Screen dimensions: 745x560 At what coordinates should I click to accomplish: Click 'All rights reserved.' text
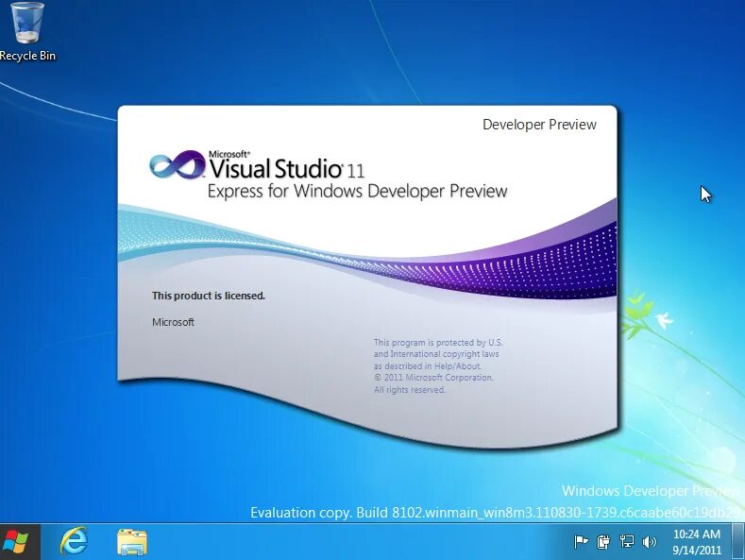point(410,390)
